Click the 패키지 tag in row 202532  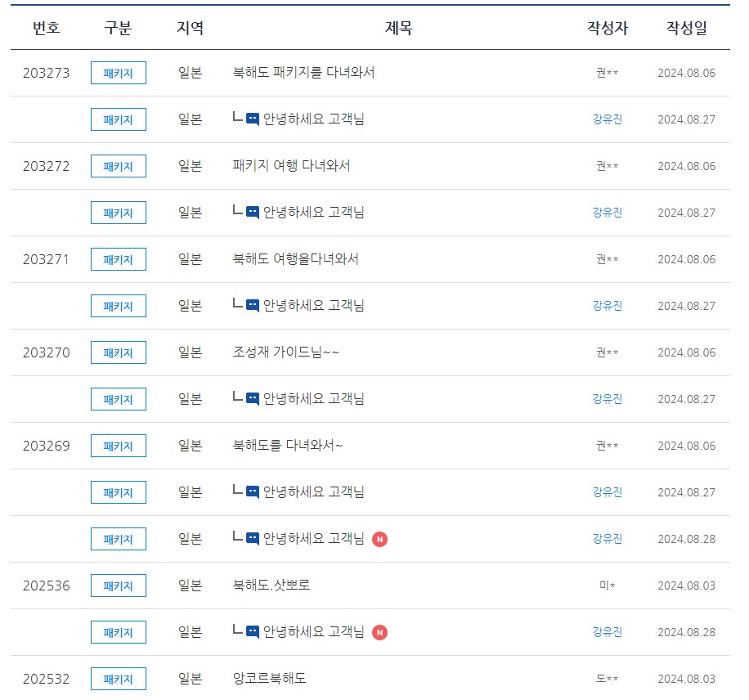pos(119,679)
